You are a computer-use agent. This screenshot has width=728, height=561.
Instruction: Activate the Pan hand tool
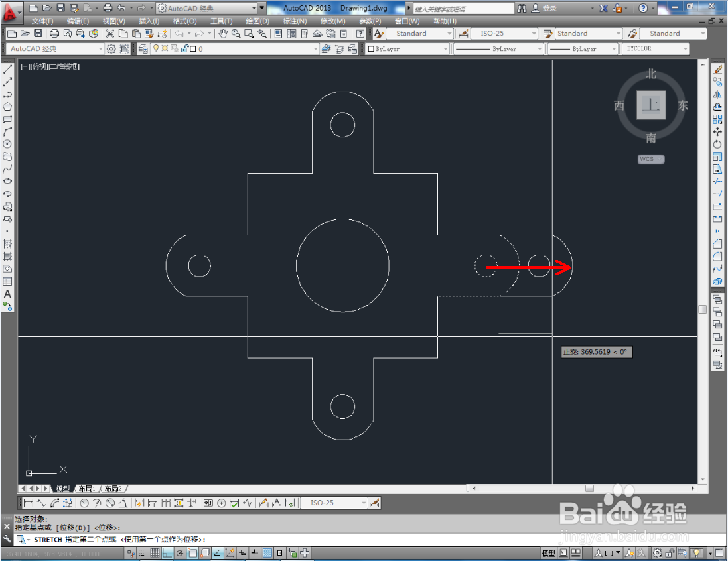pyautogui.click(x=223, y=33)
